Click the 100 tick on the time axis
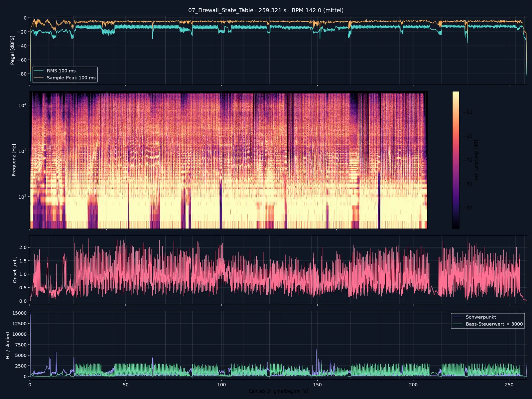The width and height of the screenshot is (532, 399). click(221, 385)
